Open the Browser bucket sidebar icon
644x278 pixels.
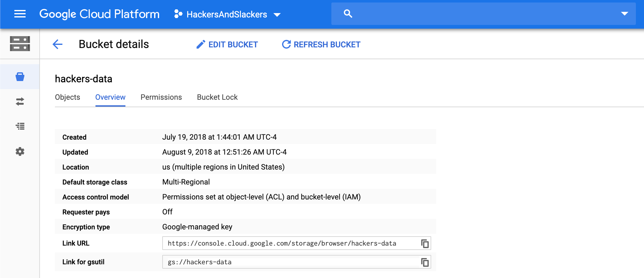tap(20, 77)
